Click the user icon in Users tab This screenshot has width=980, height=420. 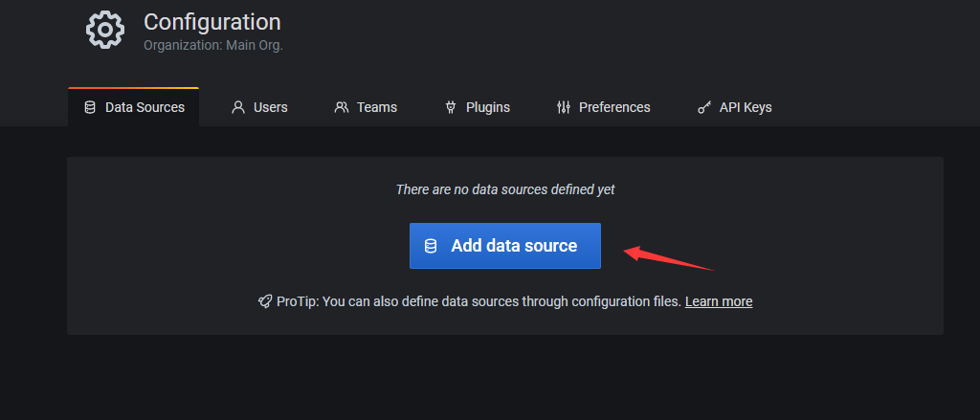(238, 107)
